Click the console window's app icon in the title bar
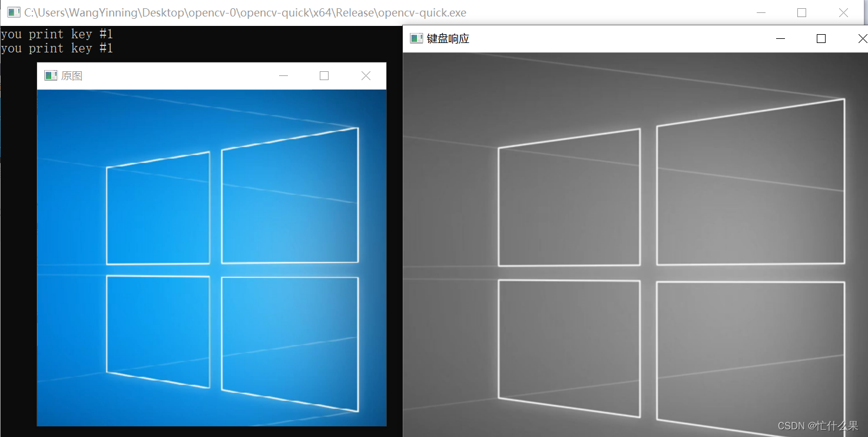 point(14,12)
